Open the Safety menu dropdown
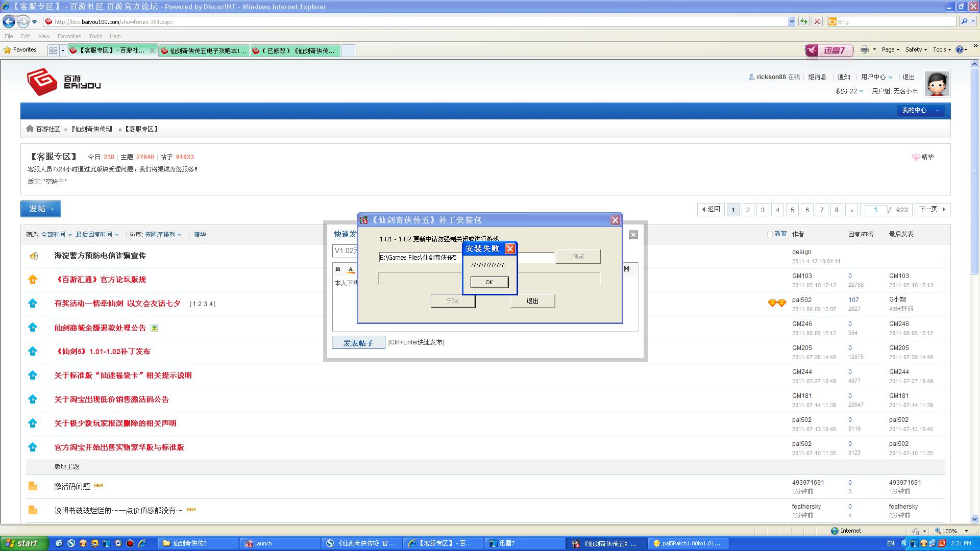This screenshot has width=980, height=551. (916, 49)
